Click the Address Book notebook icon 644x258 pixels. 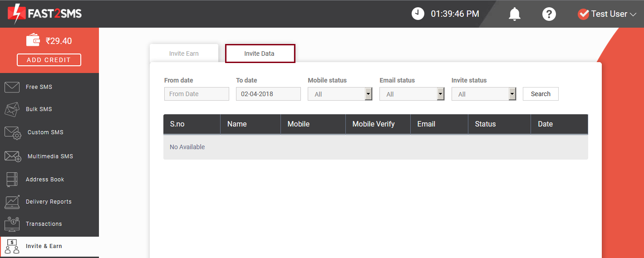tap(12, 180)
